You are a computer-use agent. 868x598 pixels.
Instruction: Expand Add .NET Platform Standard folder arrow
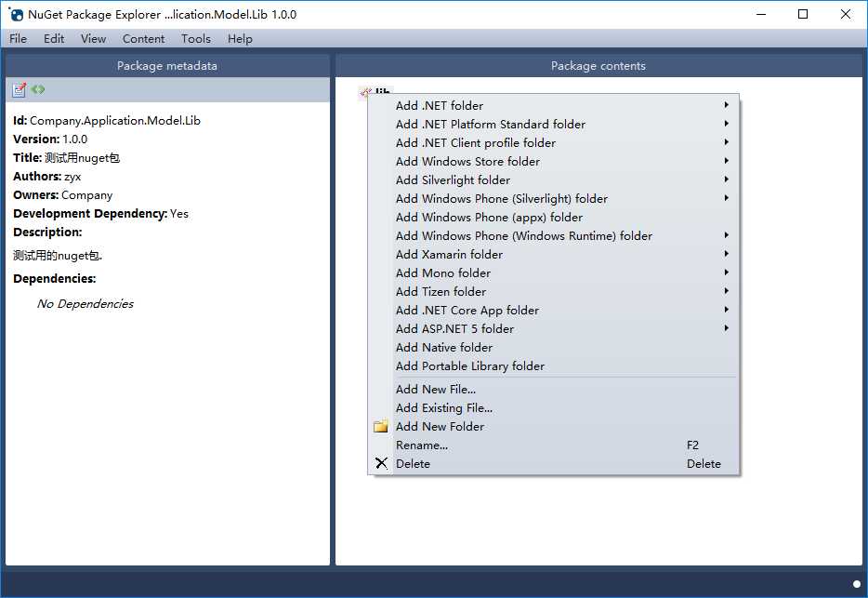coord(727,124)
